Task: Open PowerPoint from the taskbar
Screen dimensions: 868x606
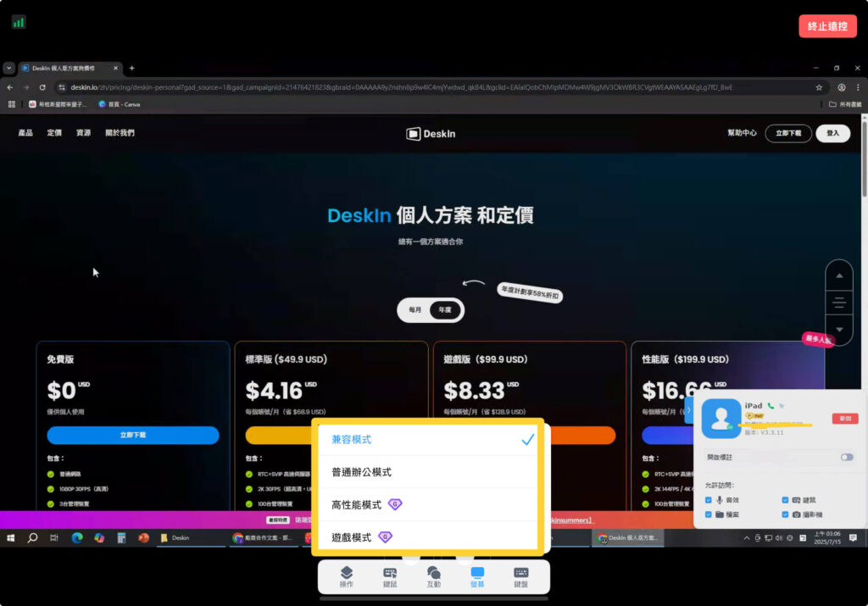Action: tap(143, 538)
